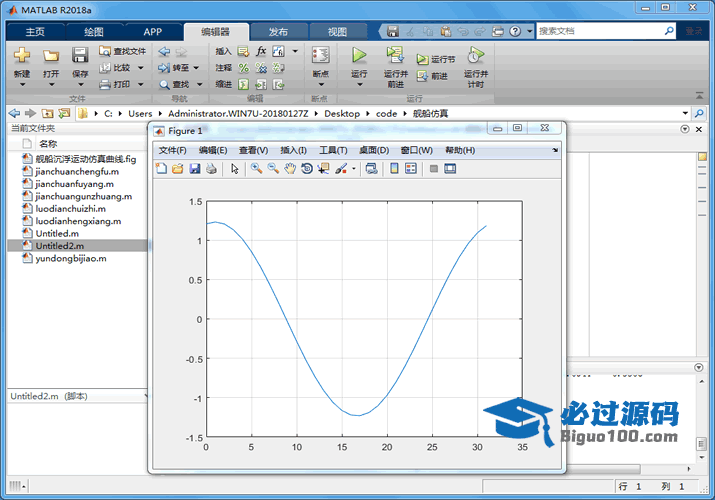Viewport: 715px width, 500px height.
Task: Open Tools (工具) menu in Figure 1
Action: (333, 150)
